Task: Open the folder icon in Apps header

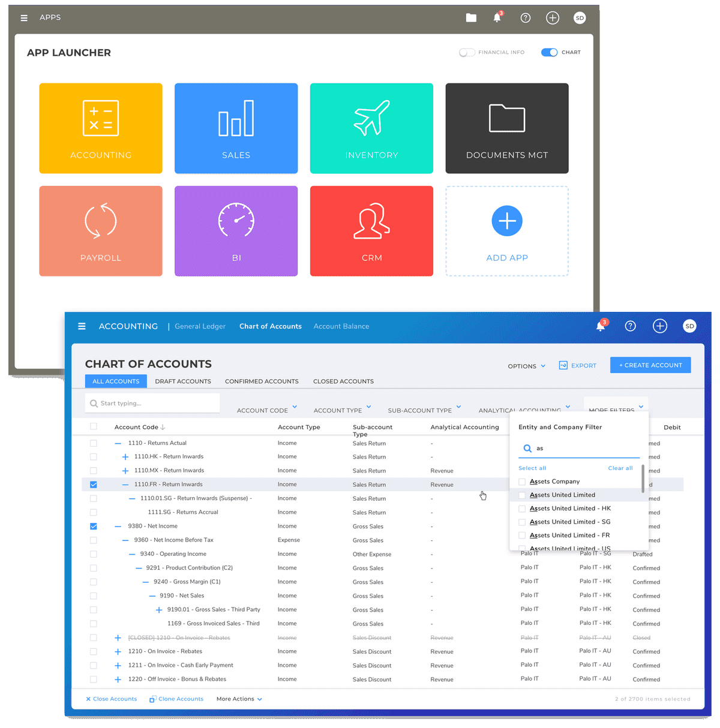Action: tap(471, 18)
